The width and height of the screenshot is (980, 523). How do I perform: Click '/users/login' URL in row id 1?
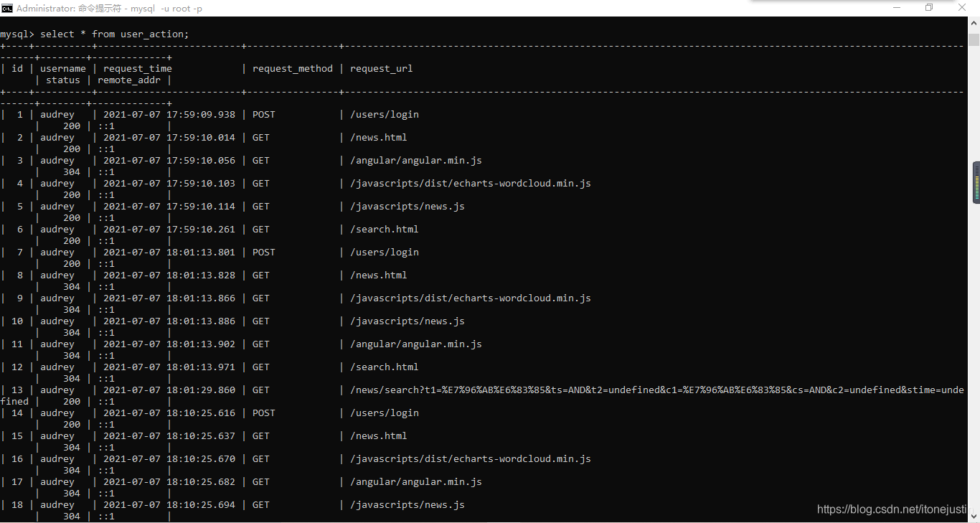(385, 115)
